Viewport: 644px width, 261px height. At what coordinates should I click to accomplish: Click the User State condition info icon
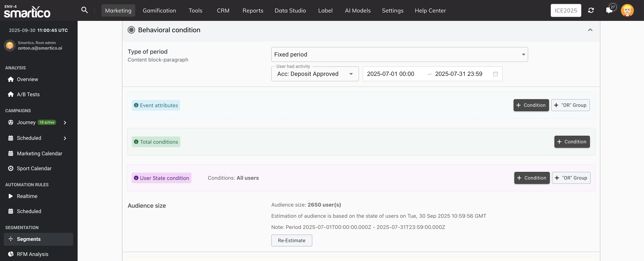point(136,178)
